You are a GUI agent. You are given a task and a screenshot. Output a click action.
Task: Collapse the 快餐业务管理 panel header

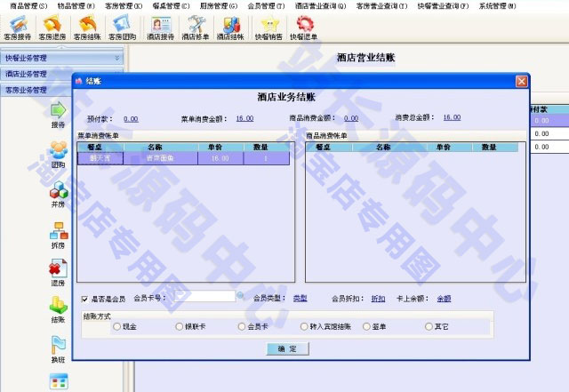pyautogui.click(x=62, y=58)
